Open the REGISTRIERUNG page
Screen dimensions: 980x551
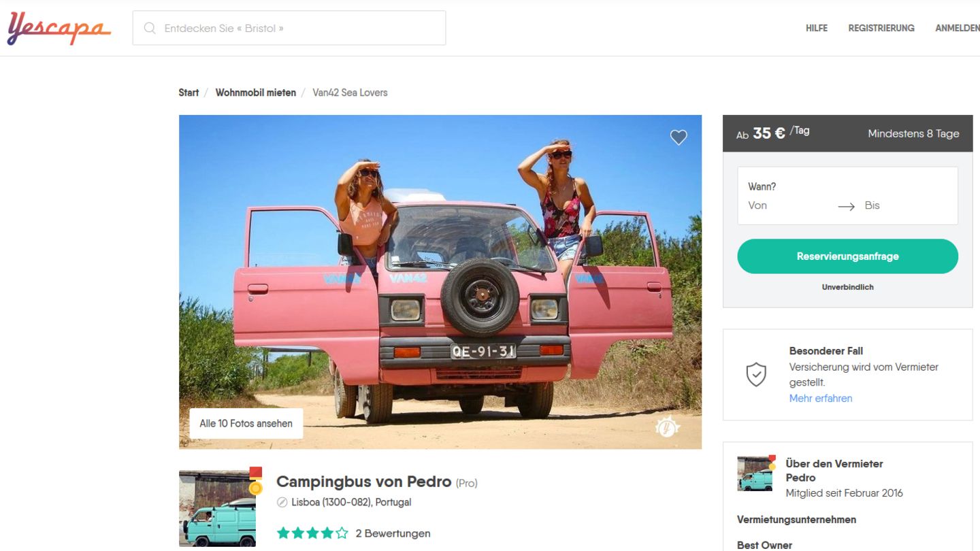881,29
